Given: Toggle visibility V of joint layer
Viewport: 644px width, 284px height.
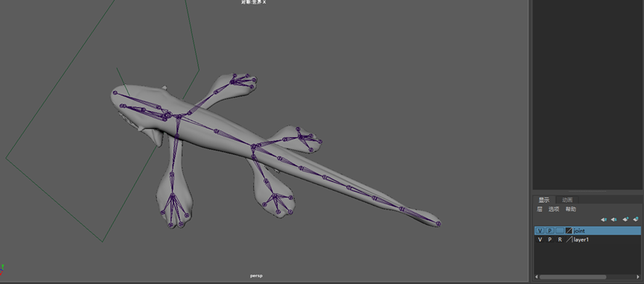Looking at the screenshot, I should point(540,230).
